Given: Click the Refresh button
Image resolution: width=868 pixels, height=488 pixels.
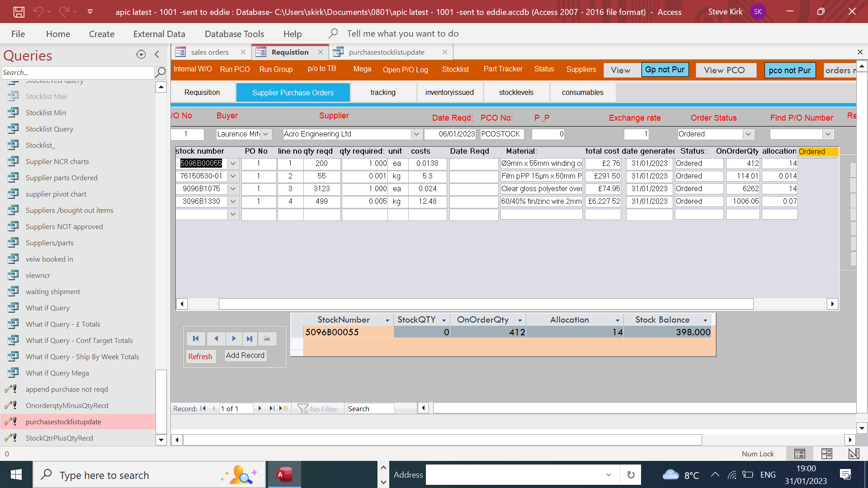Looking at the screenshot, I should [x=200, y=357].
